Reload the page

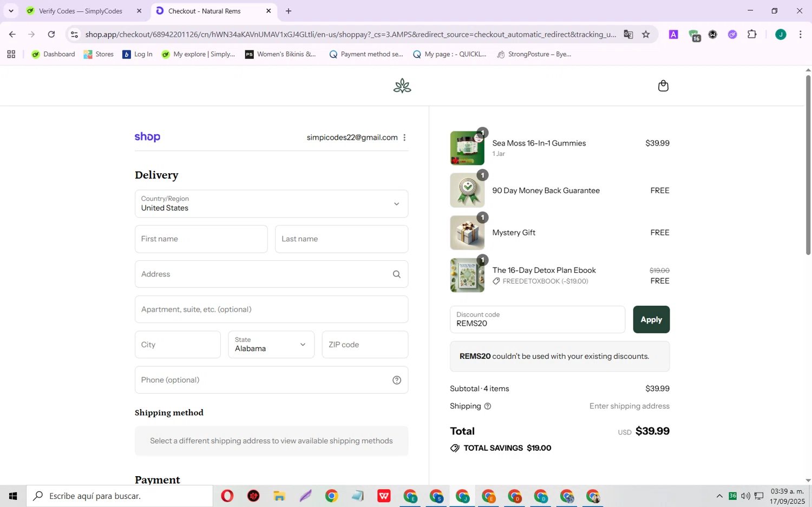(51, 35)
